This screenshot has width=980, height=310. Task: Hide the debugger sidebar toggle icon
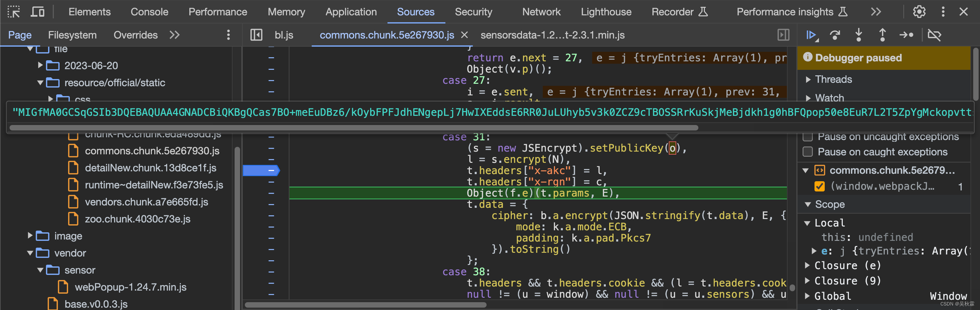(x=783, y=35)
